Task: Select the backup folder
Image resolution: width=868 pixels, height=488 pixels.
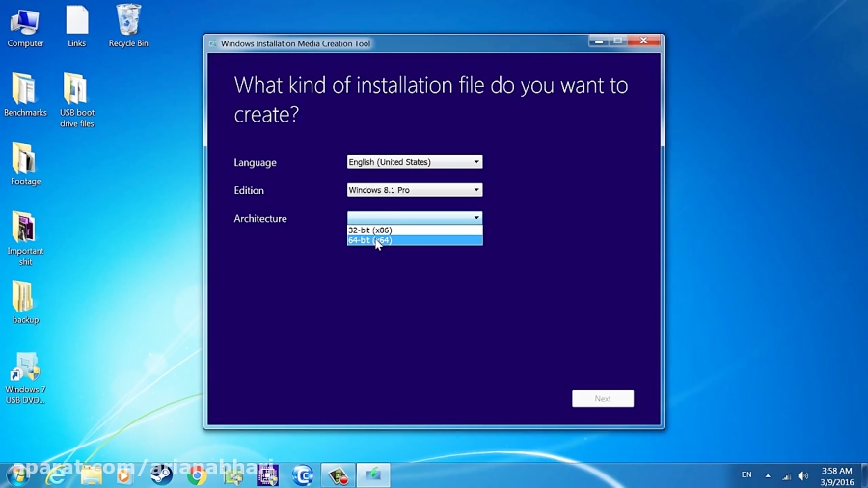Action: tap(25, 303)
